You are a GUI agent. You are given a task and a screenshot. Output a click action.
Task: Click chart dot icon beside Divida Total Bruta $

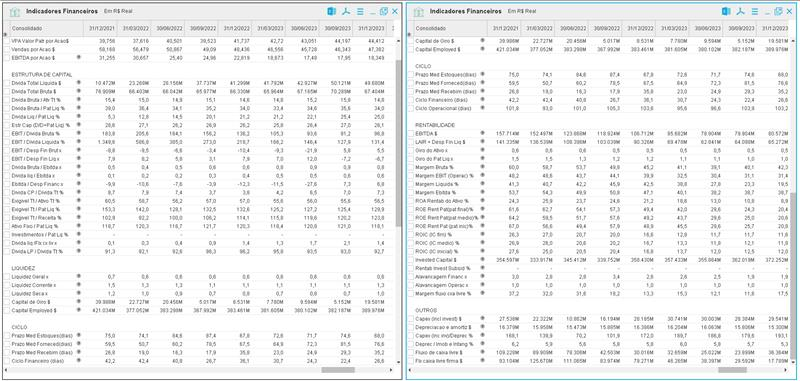click(79, 91)
